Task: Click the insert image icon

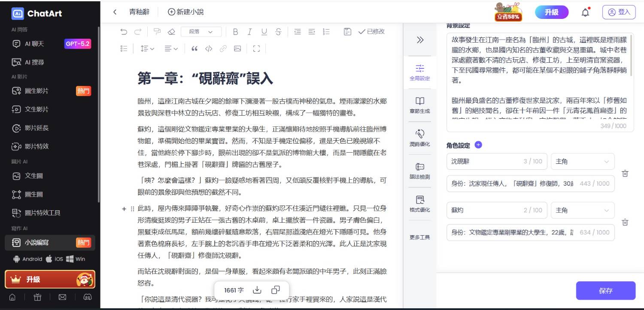Action: point(237,49)
